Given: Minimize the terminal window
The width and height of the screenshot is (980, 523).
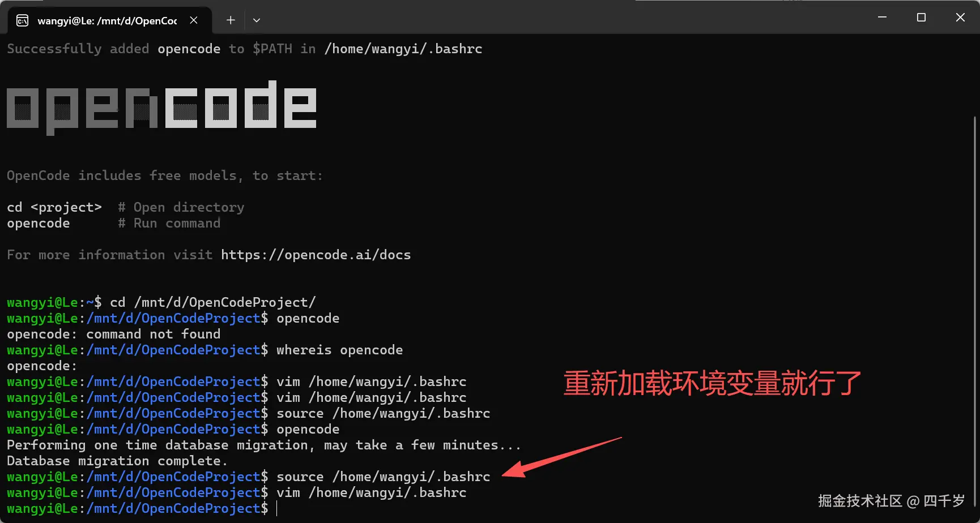Looking at the screenshot, I should (x=882, y=18).
